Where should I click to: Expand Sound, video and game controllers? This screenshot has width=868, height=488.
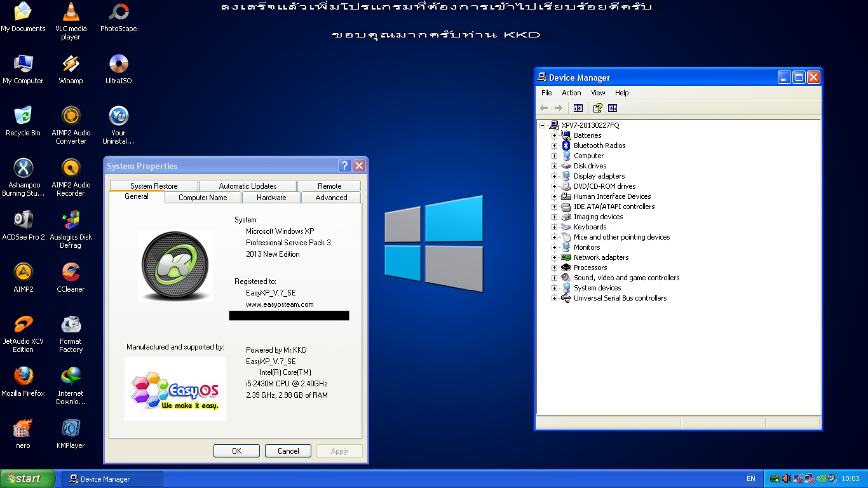point(554,278)
